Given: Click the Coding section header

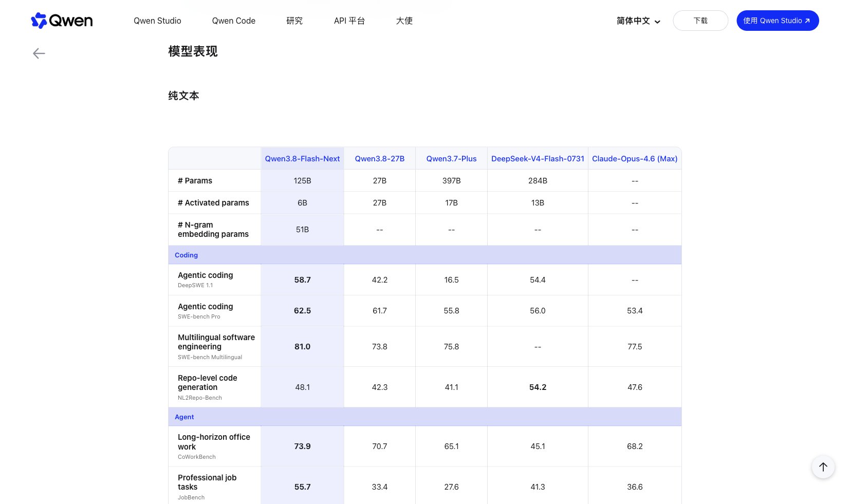Looking at the screenshot, I should click(186, 255).
